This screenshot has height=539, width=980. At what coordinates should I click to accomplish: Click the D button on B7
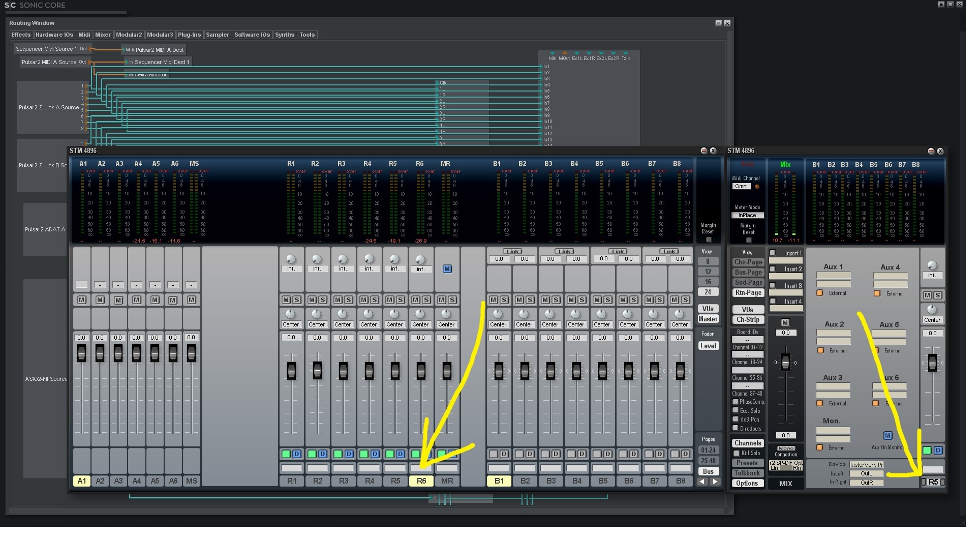click(x=660, y=454)
